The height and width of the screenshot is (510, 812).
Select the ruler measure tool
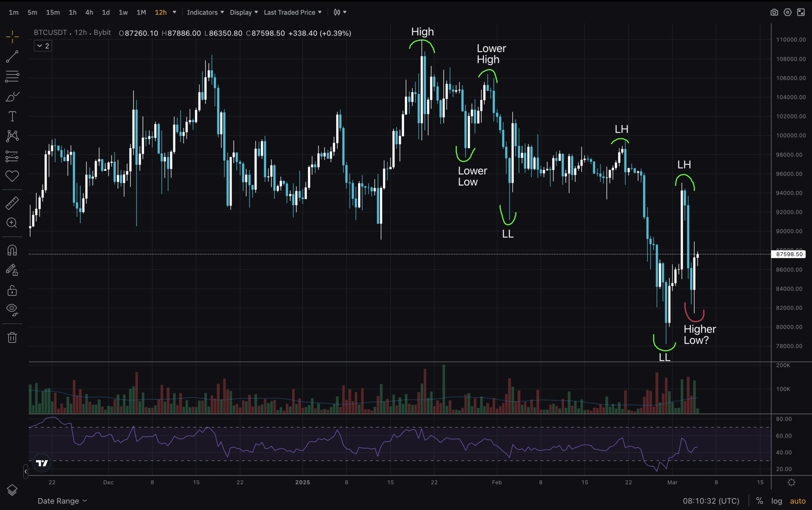click(12, 203)
